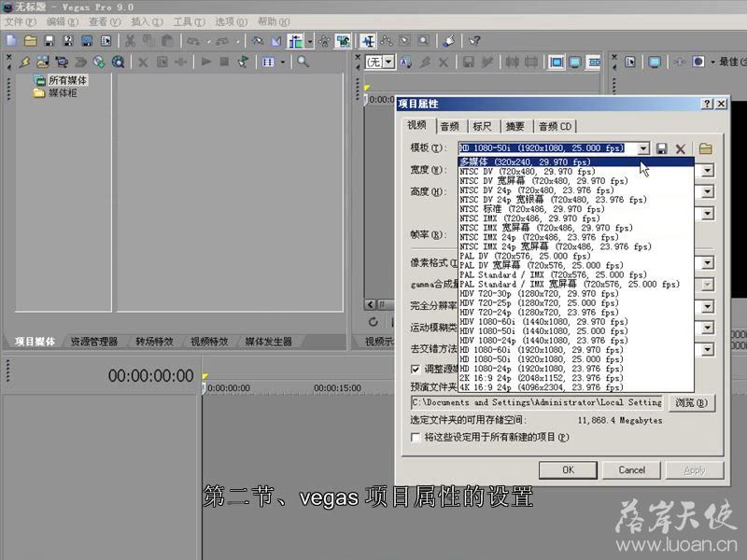Open the trimmer media dropdown showing (无)
Screen dimensions: 747x560
(x=388, y=62)
